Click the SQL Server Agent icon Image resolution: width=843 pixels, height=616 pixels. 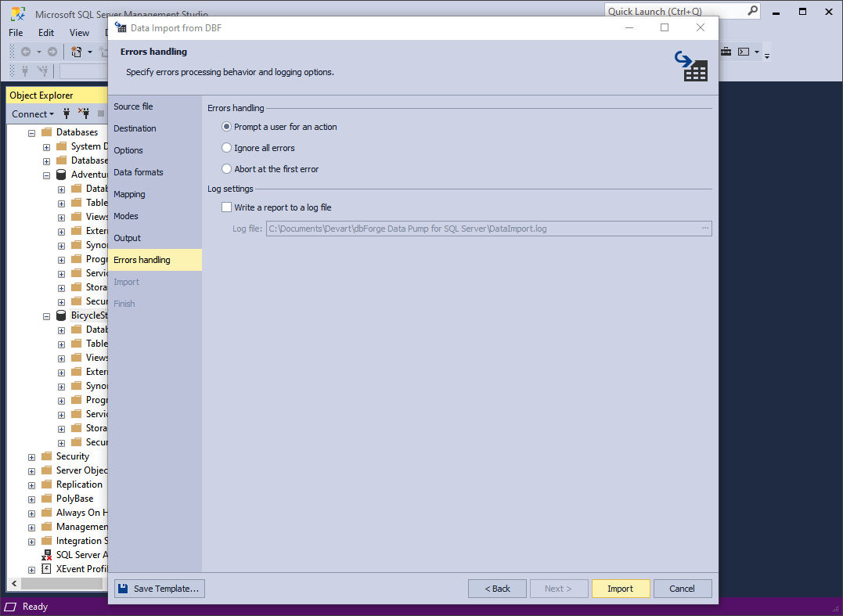[x=46, y=555]
